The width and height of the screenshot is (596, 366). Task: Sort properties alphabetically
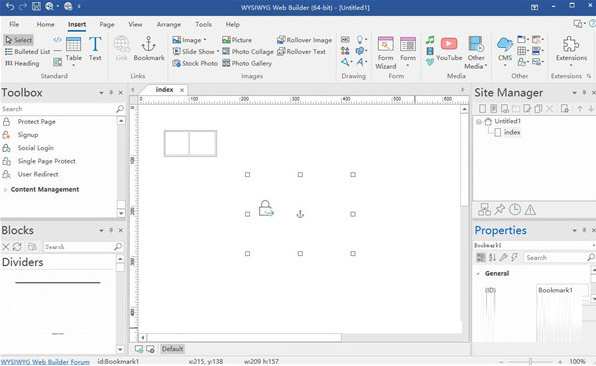[492, 257]
